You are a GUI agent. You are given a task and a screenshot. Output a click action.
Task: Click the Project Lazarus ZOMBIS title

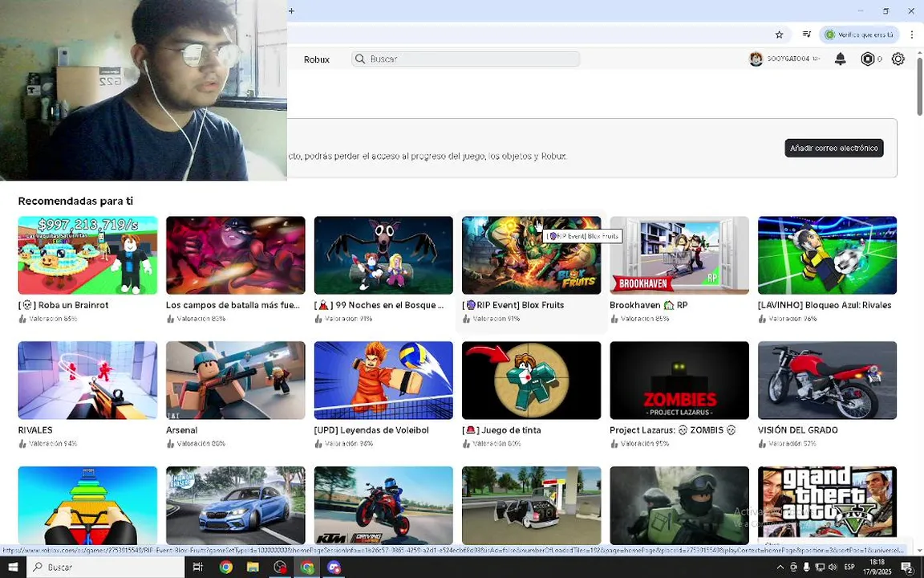[673, 430]
